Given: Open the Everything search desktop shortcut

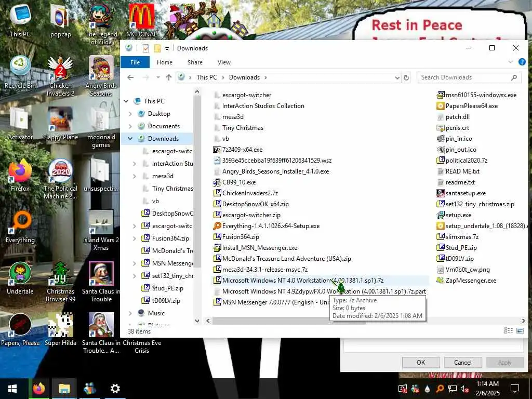Looking at the screenshot, I should [20, 227].
